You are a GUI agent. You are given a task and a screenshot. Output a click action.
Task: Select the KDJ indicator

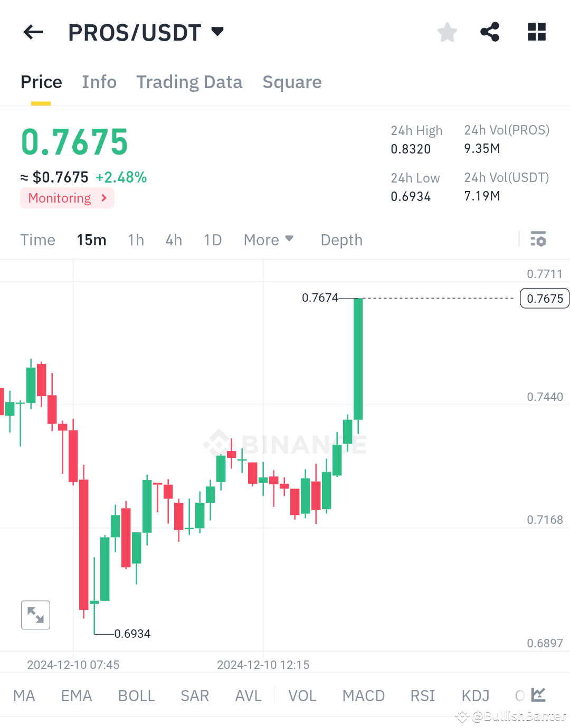[474, 695]
